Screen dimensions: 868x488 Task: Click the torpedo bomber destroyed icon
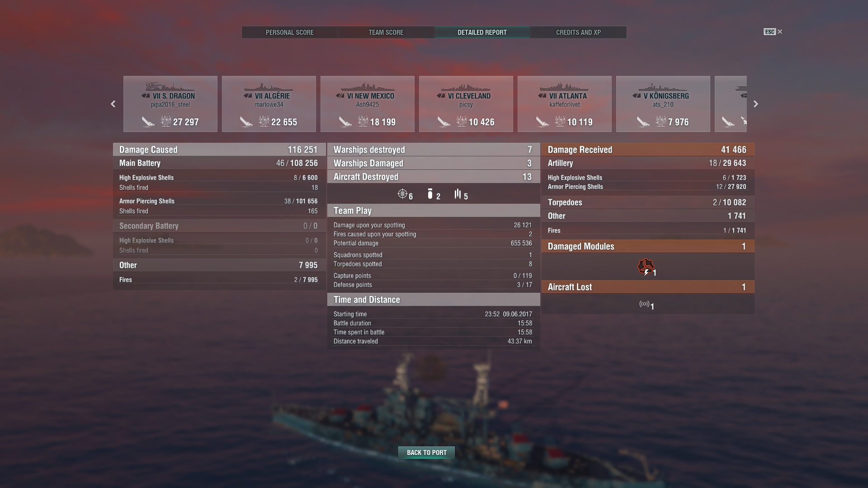[458, 194]
